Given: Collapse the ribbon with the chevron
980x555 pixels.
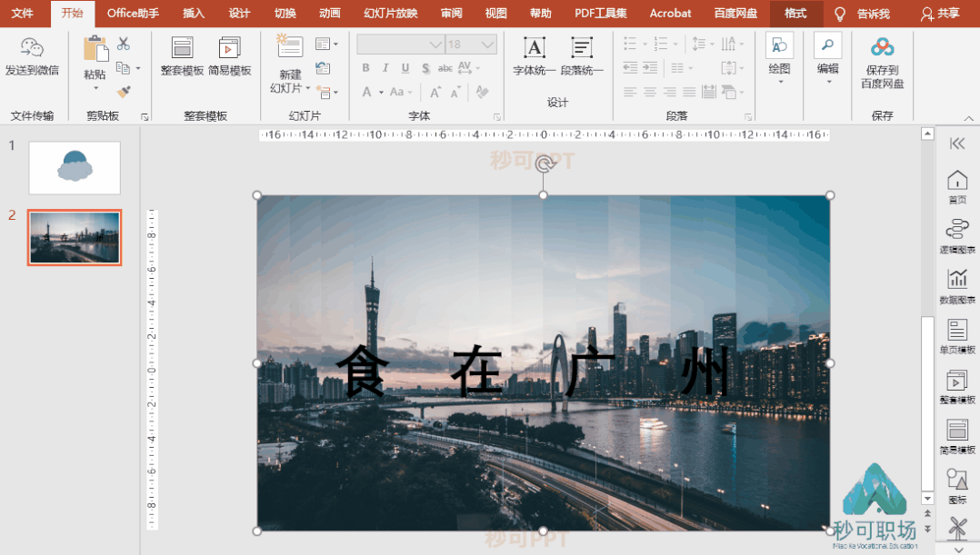Looking at the screenshot, I should pyautogui.click(x=969, y=118).
